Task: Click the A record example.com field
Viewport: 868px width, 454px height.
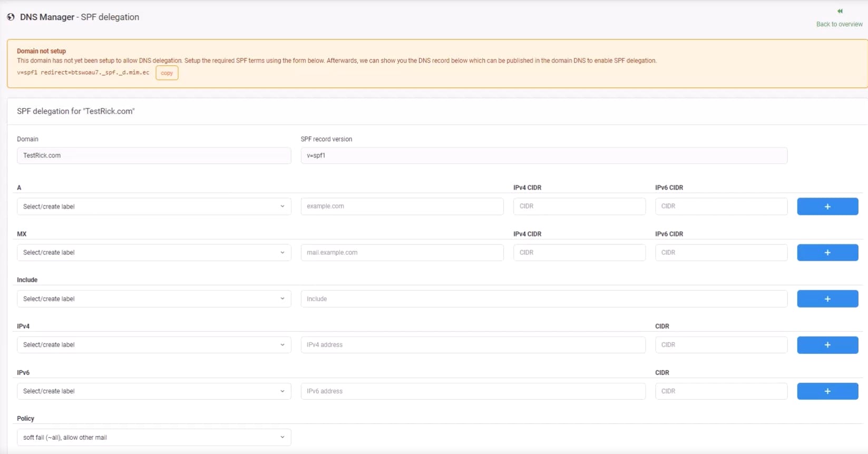Action: [402, 206]
